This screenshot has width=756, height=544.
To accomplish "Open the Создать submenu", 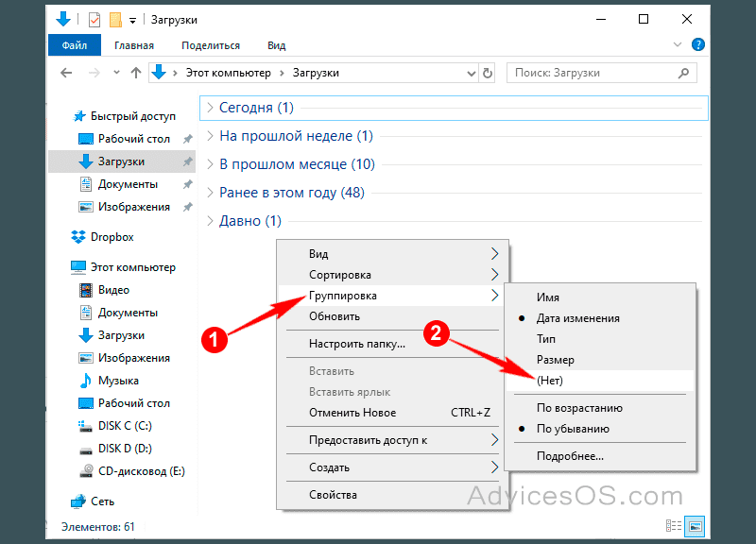I will [x=392, y=467].
